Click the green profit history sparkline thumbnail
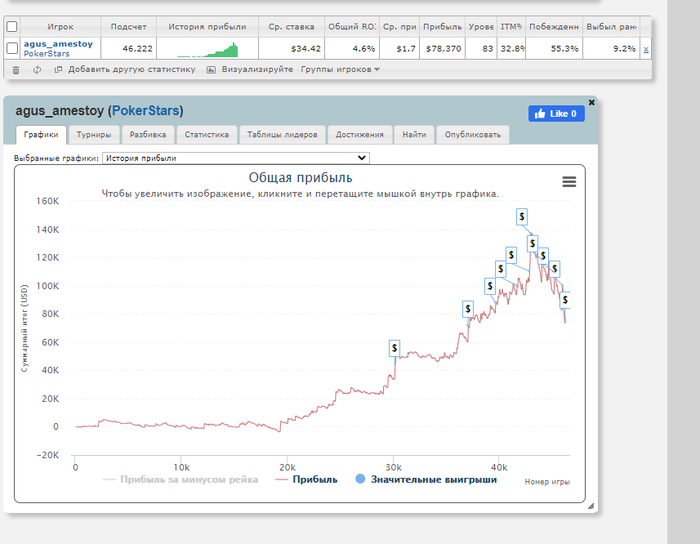 point(208,50)
